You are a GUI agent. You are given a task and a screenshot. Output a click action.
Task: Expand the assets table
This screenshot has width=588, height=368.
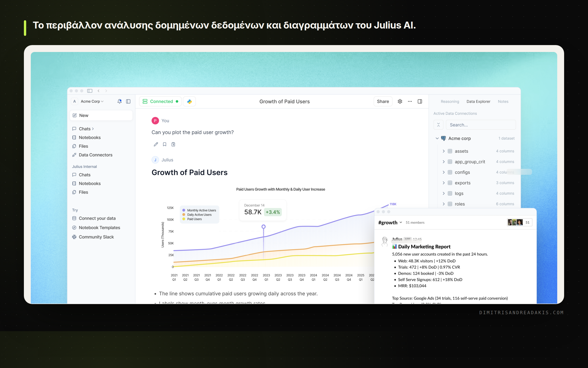(444, 151)
